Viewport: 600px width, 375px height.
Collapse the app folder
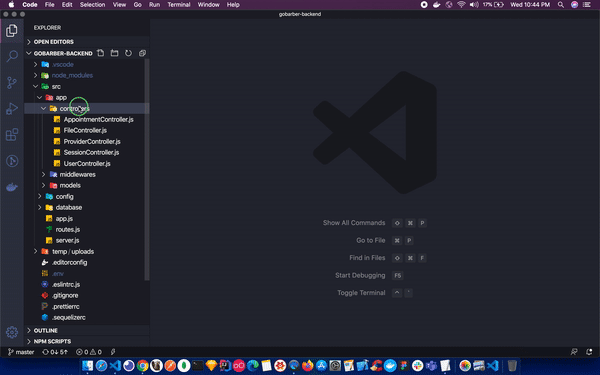(87, 98)
